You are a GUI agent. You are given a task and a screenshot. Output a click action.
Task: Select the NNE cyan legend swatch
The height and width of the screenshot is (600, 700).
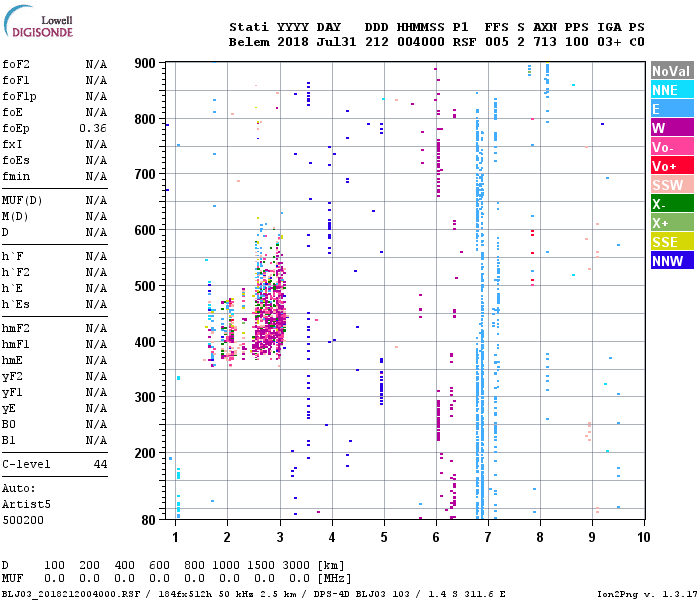coord(672,90)
